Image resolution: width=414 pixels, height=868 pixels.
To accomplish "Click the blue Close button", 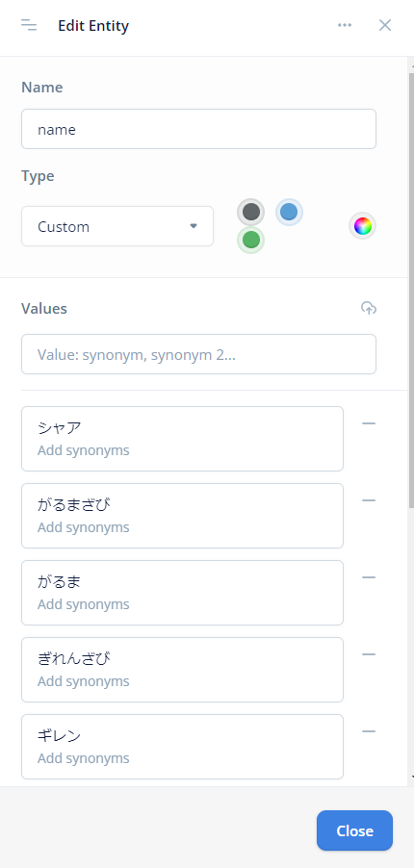I will click(x=354, y=830).
